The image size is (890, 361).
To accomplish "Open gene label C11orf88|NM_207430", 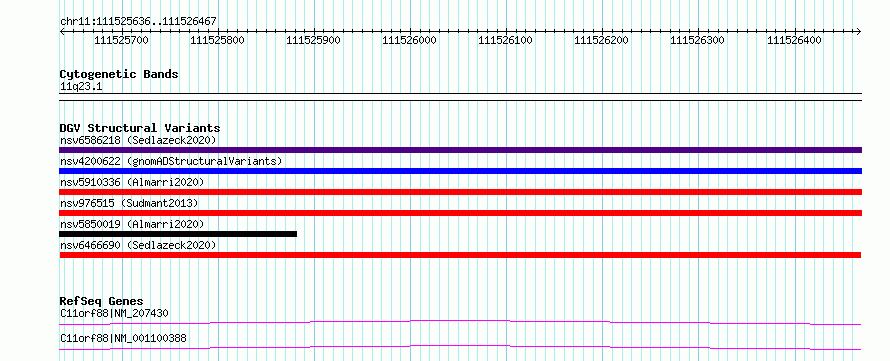I will pos(114,313).
